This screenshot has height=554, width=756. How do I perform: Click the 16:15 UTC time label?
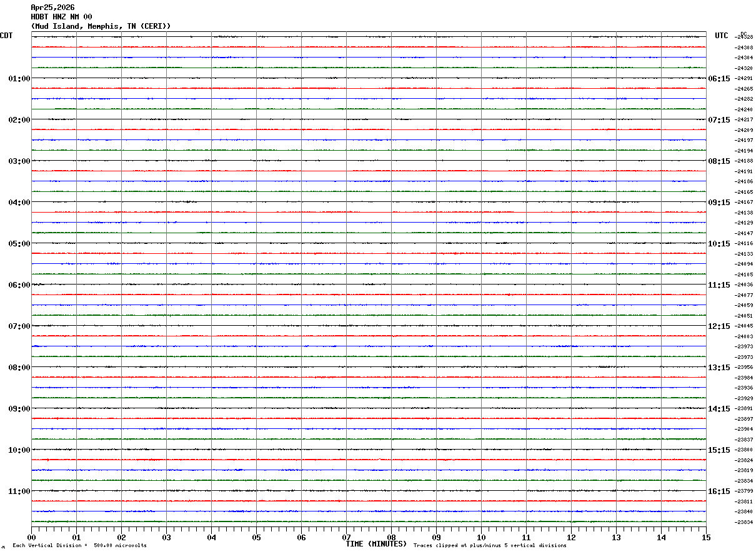(x=719, y=491)
